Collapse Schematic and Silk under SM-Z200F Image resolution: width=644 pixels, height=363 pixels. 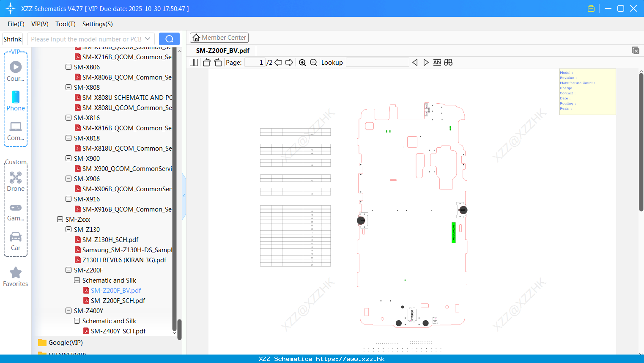tap(77, 280)
